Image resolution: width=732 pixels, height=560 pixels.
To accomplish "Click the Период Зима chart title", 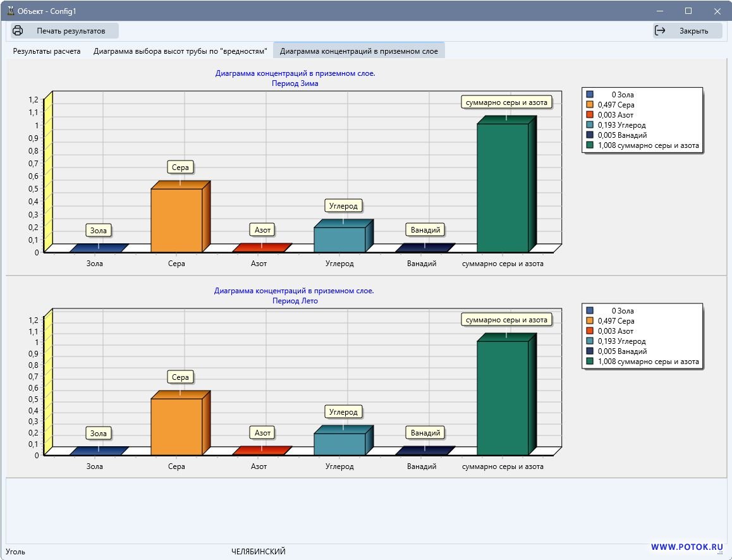I will pyautogui.click(x=295, y=83).
